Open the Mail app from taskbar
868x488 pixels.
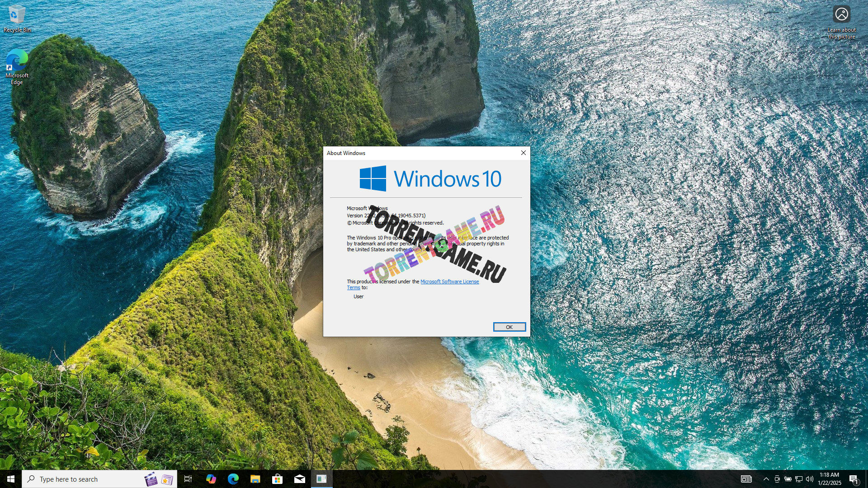[300, 479]
